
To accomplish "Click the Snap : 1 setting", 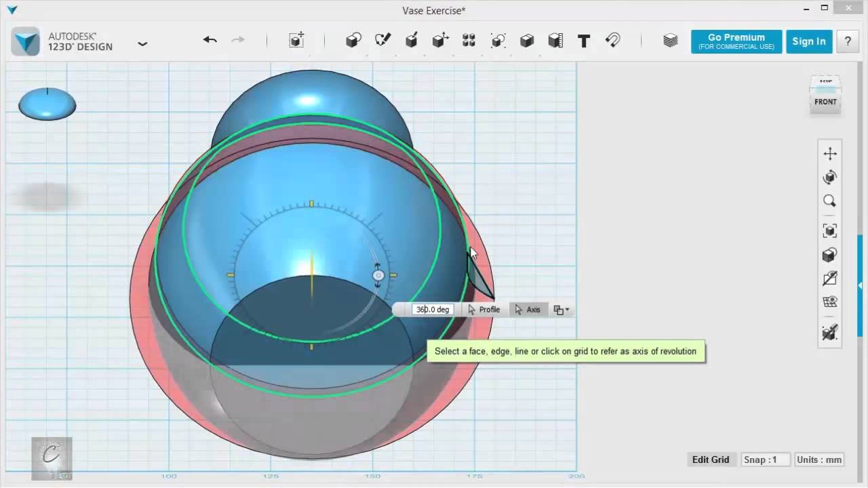I will click(766, 460).
